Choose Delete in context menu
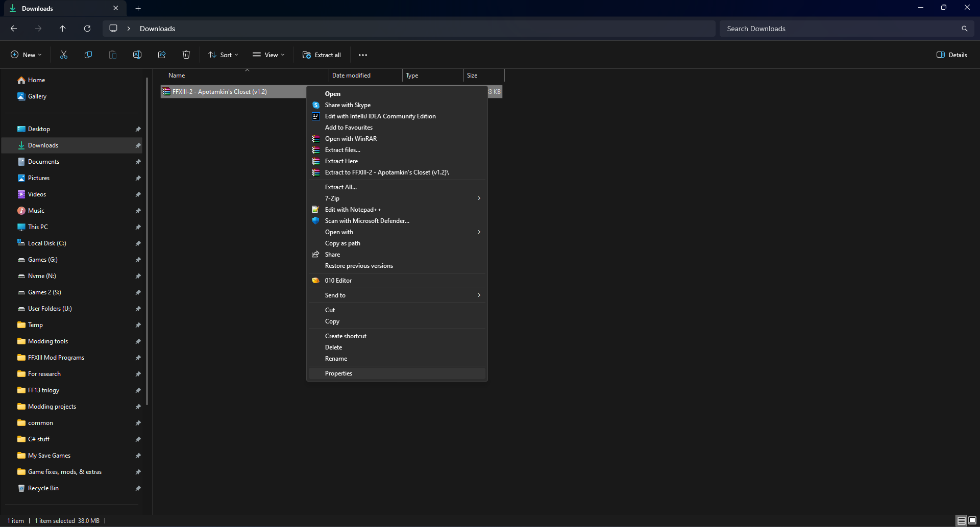This screenshot has height=527, width=980. point(397,347)
